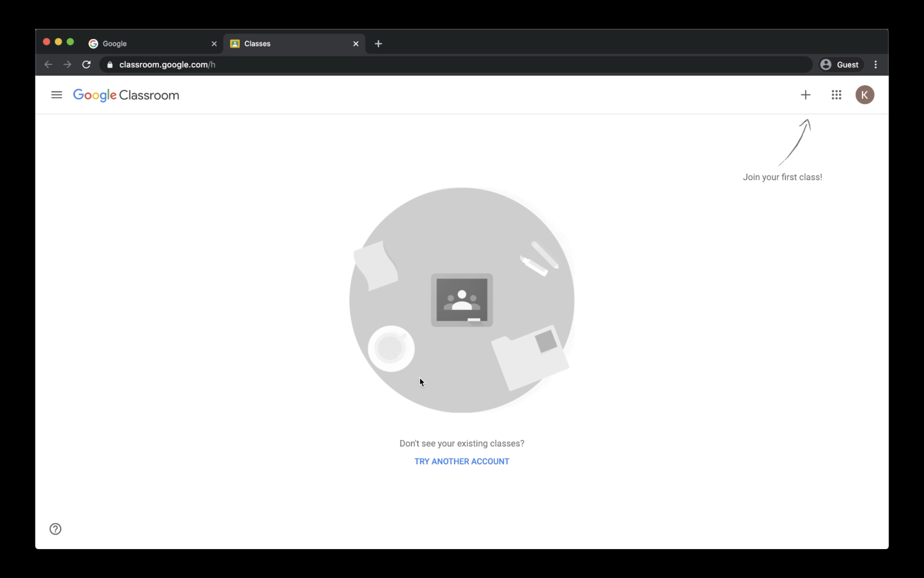The image size is (924, 578).
Task: Select the Classes tab
Action: click(294, 44)
